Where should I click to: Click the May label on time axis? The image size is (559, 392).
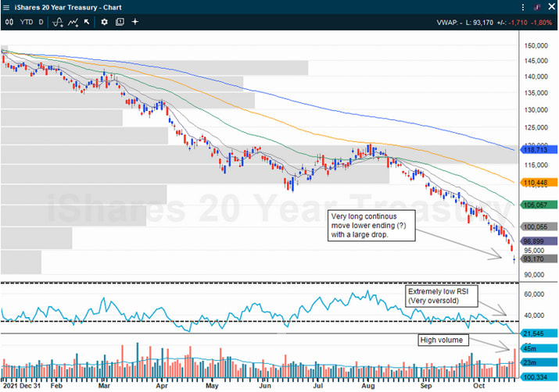(212, 386)
